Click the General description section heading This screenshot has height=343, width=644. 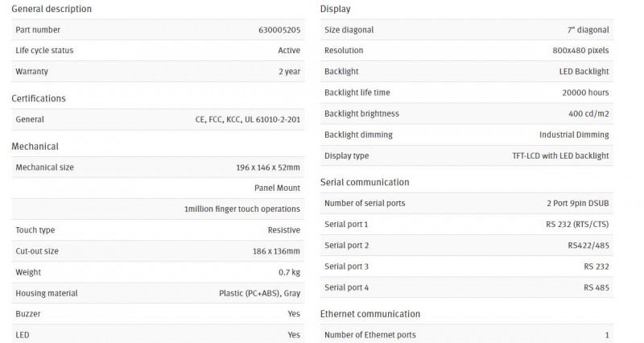click(x=52, y=9)
